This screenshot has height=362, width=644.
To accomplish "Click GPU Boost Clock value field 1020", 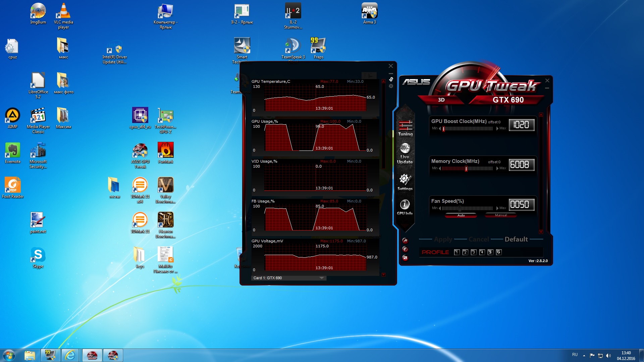I will (521, 125).
